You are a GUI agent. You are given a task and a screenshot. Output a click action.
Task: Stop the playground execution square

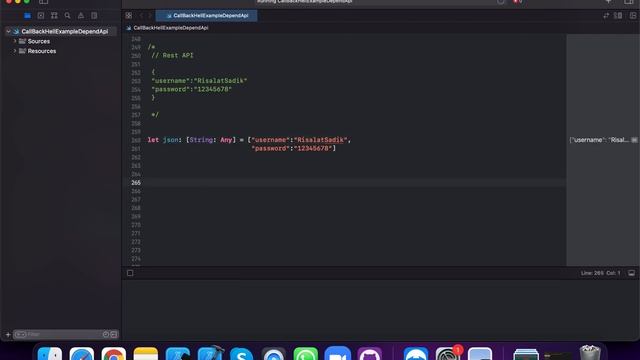coord(130,273)
